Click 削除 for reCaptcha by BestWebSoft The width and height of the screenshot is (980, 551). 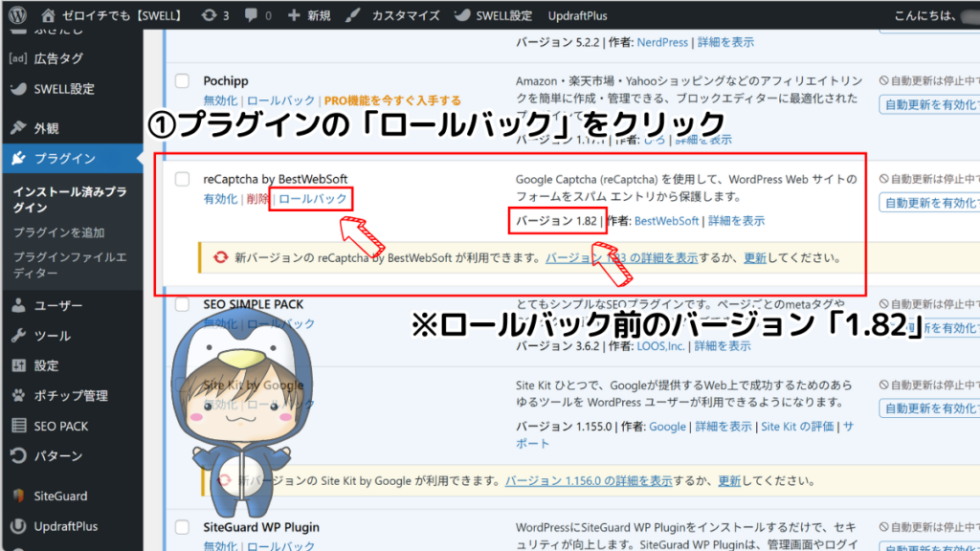click(256, 199)
